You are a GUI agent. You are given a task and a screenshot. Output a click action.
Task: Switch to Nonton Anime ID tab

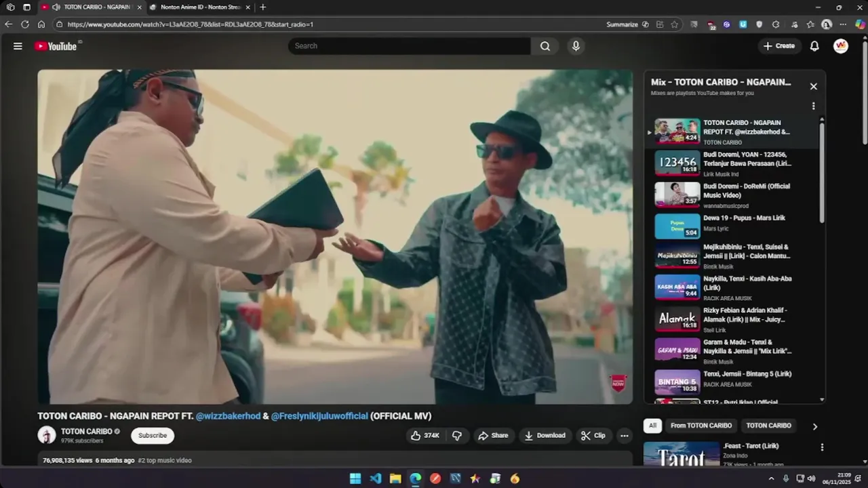click(200, 7)
